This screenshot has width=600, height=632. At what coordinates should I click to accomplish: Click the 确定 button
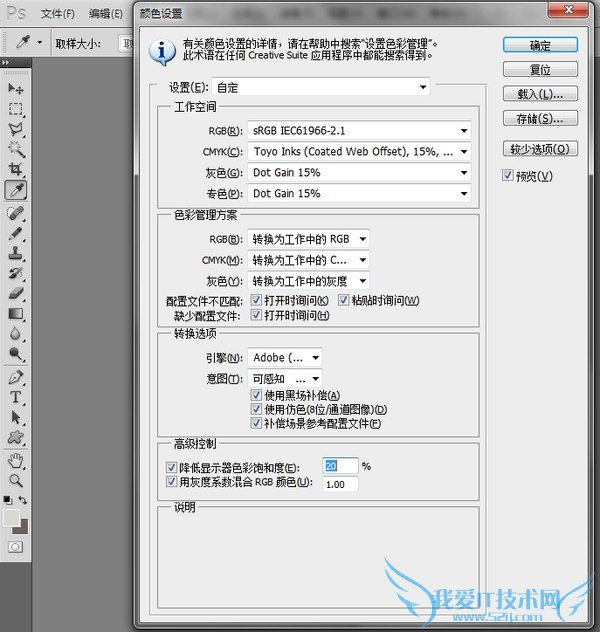[540, 45]
